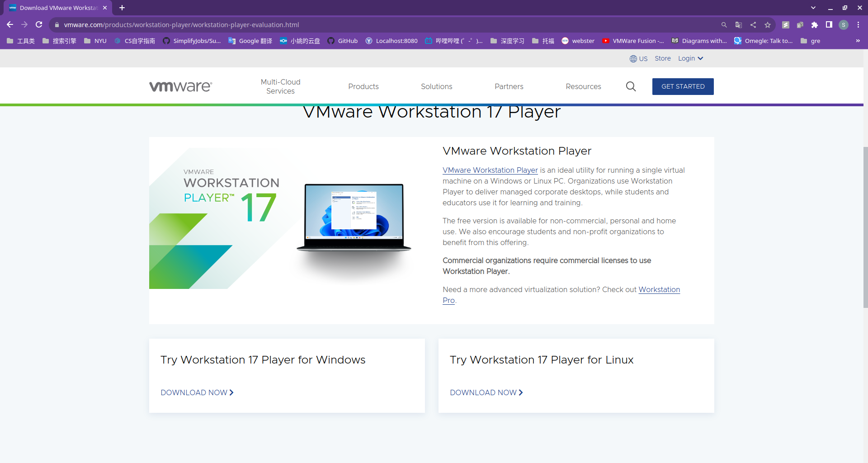Open the CS自学指南 bookmark
Image resolution: width=868 pixels, height=463 pixels.
[x=135, y=41]
